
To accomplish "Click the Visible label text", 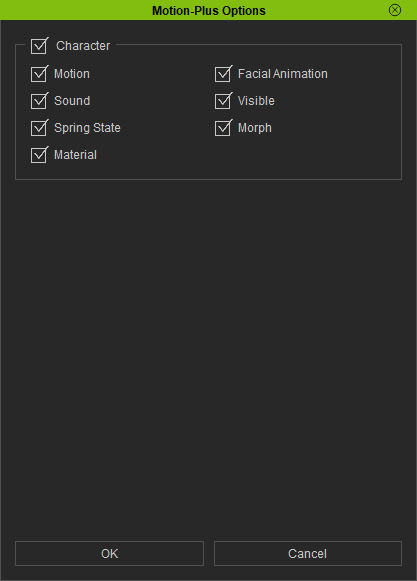I will (256, 101).
